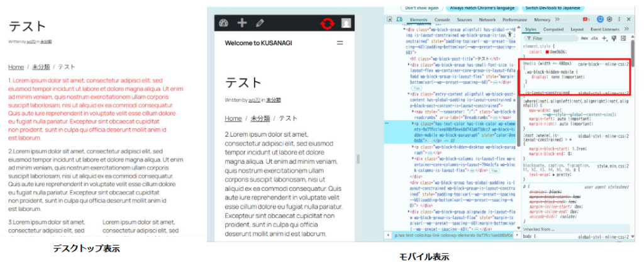Switch to the Console tab
Viewport: 644px width, 265px height.
442,20
